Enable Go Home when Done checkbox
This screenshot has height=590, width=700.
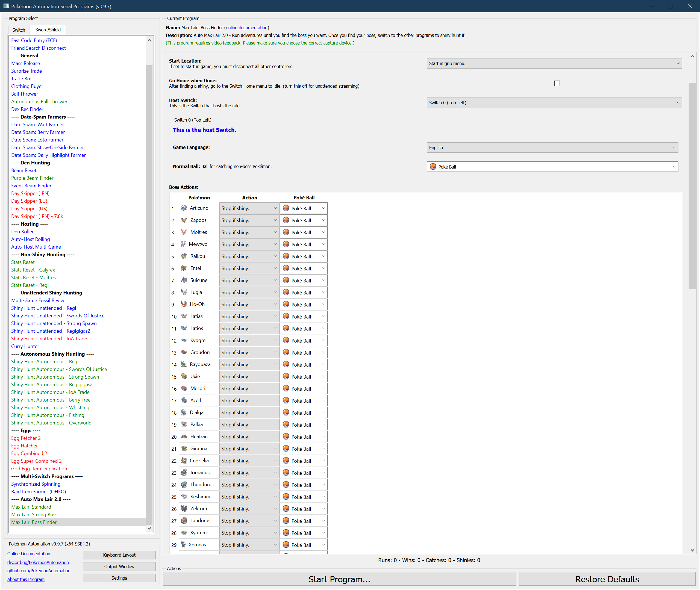click(x=557, y=83)
